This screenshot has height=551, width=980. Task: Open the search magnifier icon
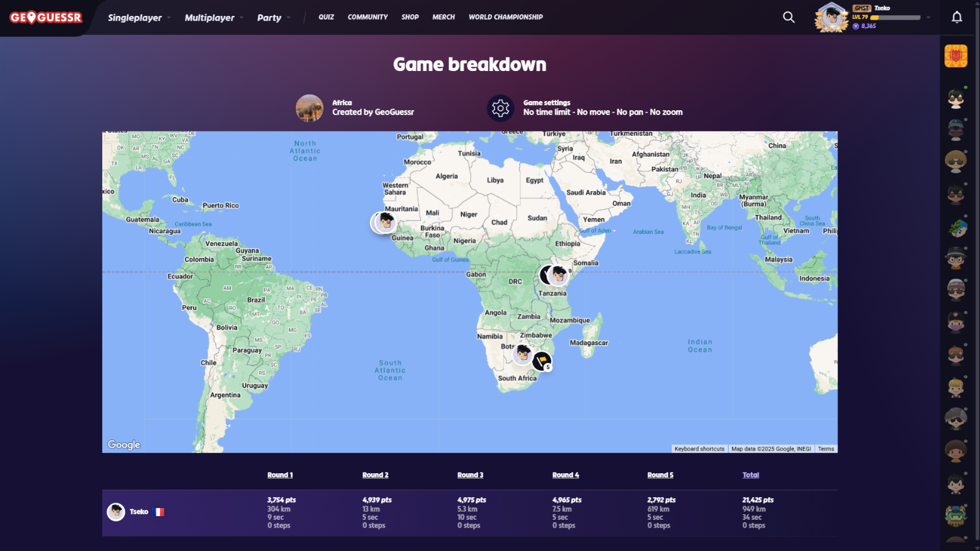[789, 17]
